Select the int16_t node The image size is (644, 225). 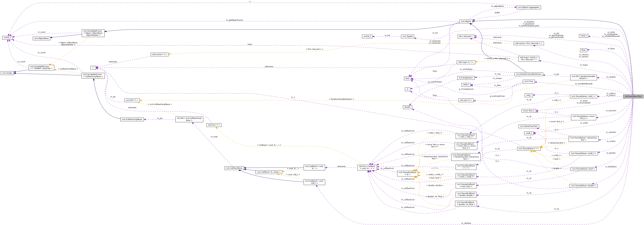584,36
